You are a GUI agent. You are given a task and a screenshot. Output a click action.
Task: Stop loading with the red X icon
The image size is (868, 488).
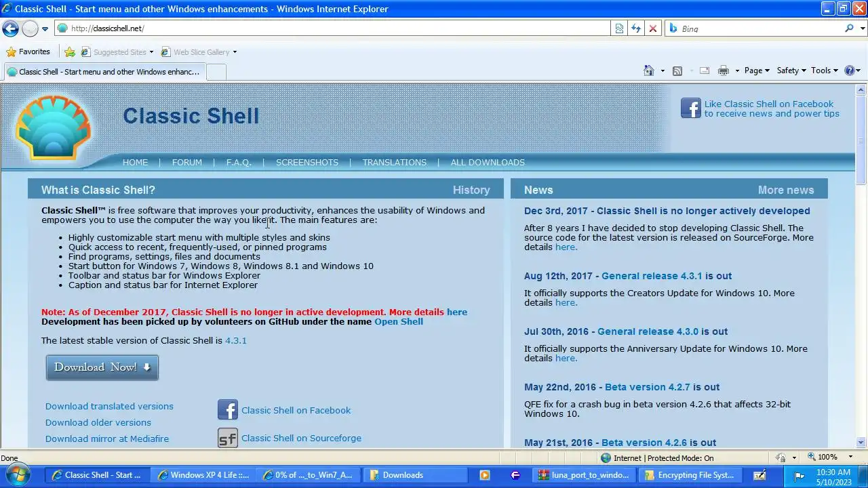tap(652, 28)
